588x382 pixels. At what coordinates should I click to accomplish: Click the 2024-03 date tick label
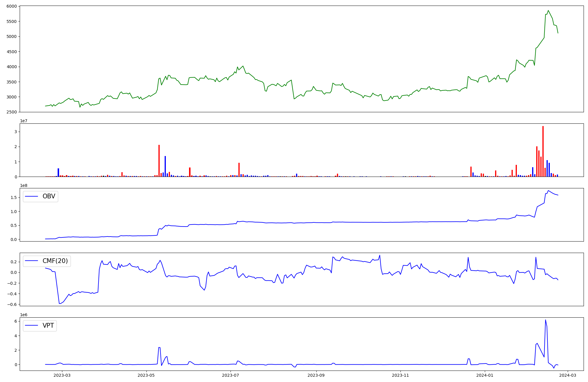pos(567,375)
